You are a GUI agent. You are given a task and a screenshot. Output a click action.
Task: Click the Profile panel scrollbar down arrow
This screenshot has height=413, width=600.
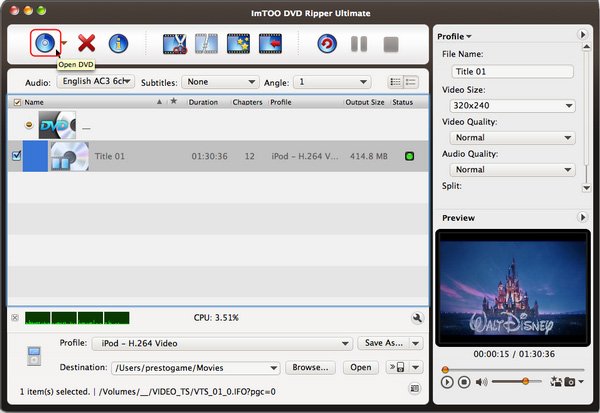pos(586,188)
